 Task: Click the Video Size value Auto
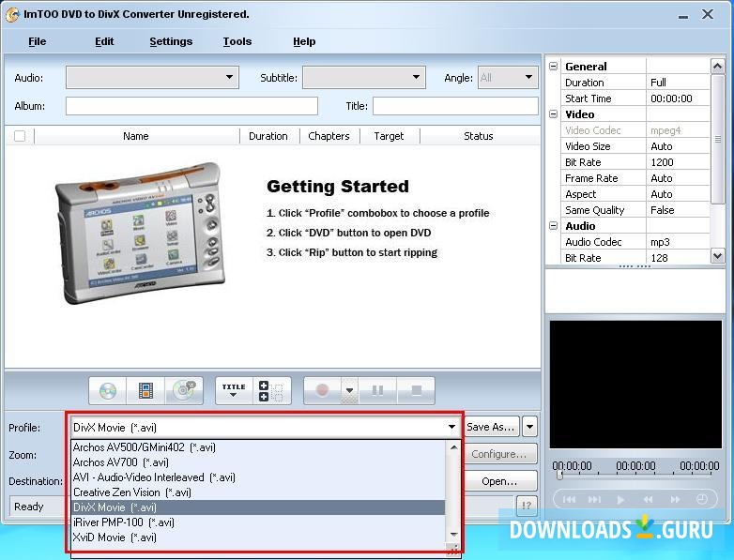tap(679, 146)
